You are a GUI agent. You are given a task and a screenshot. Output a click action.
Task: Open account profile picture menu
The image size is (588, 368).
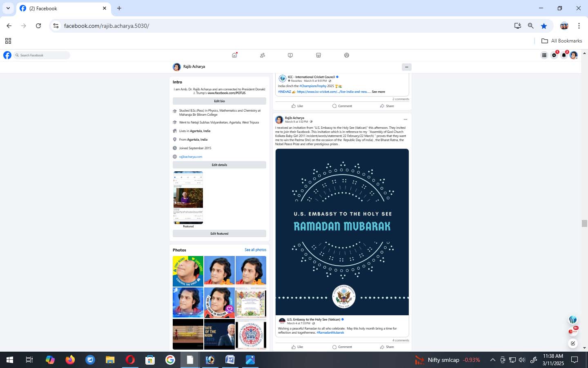(x=574, y=55)
